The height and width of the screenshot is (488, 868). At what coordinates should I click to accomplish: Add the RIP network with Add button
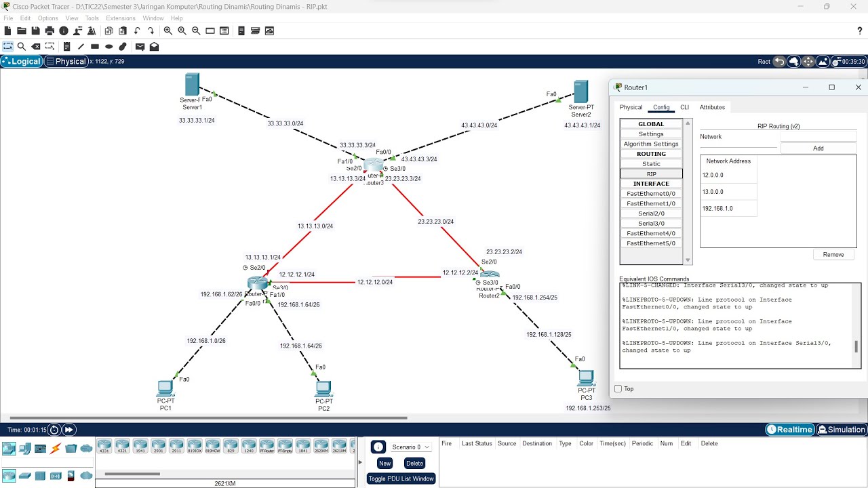(818, 148)
